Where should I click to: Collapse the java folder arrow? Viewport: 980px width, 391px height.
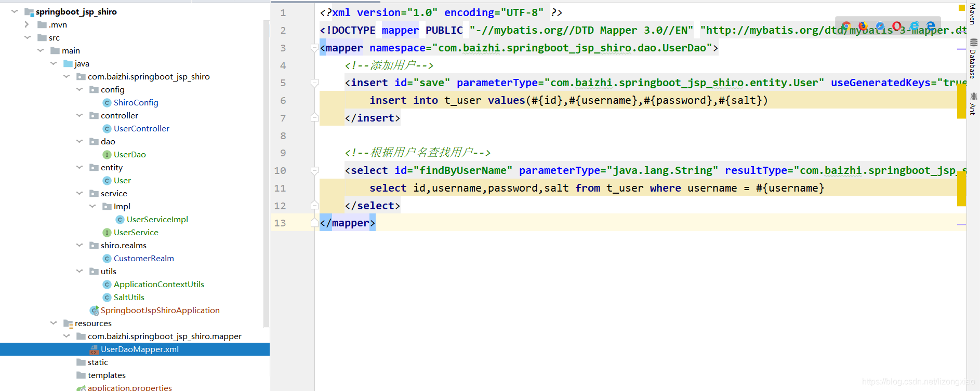(x=53, y=63)
